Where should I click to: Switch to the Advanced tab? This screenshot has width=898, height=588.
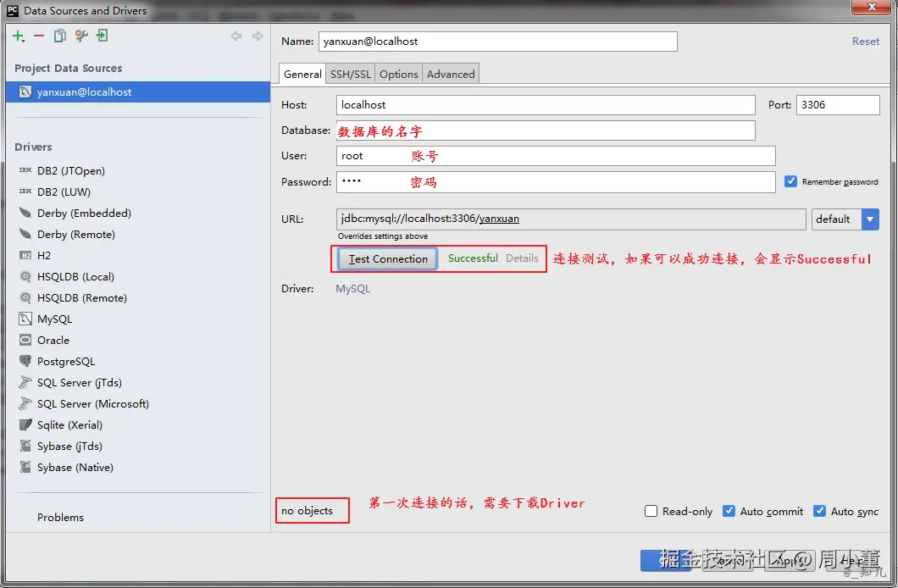[x=451, y=74]
